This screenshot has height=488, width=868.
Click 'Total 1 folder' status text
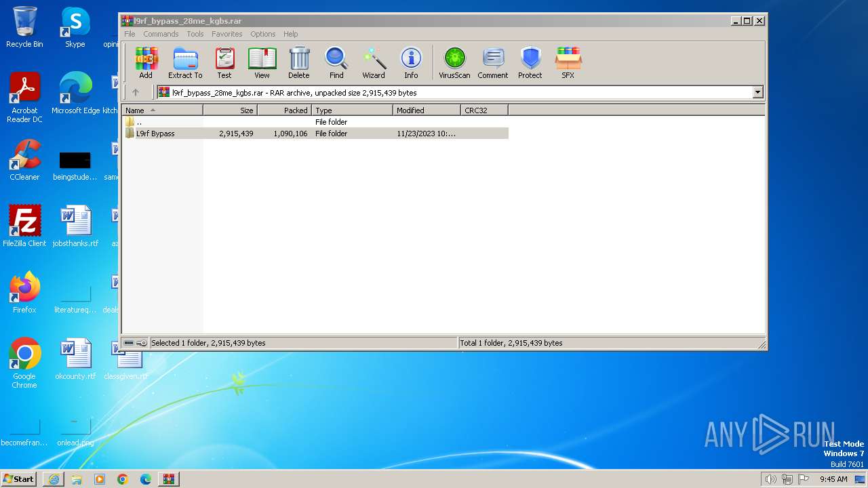511,343
